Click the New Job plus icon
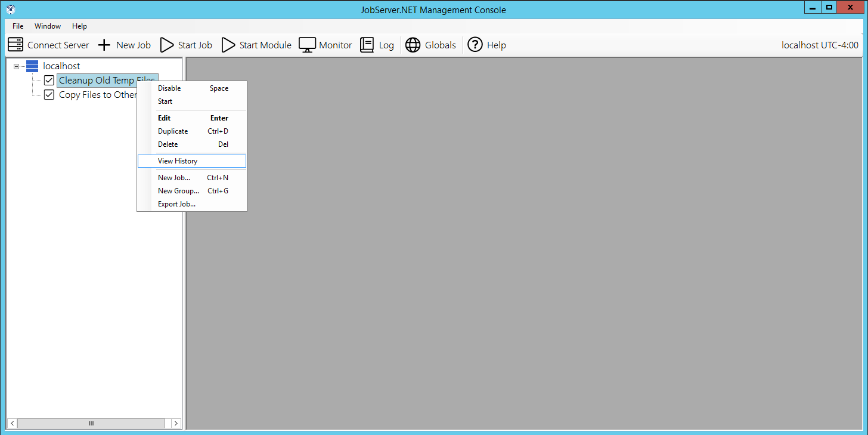 click(x=104, y=45)
